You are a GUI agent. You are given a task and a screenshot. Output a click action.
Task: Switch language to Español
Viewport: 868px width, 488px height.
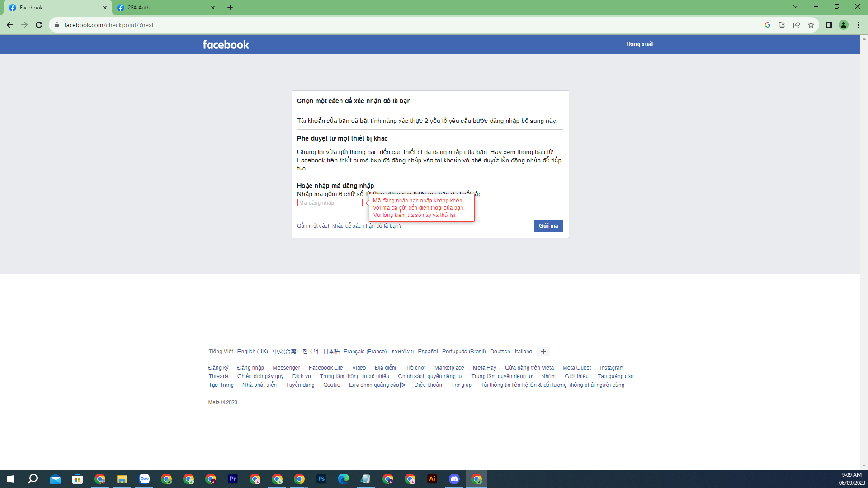(428, 352)
